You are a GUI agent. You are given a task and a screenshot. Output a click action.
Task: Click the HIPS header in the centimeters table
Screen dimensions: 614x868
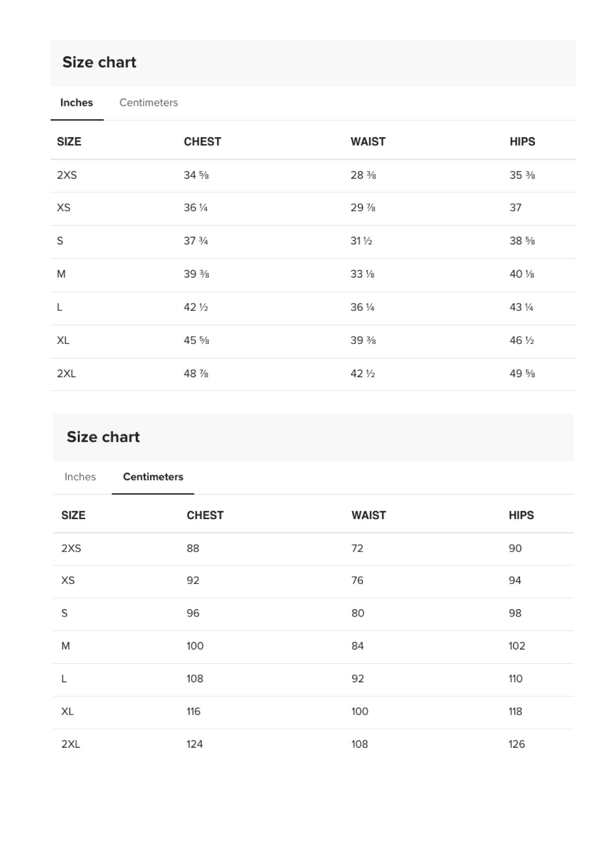pyautogui.click(x=521, y=515)
